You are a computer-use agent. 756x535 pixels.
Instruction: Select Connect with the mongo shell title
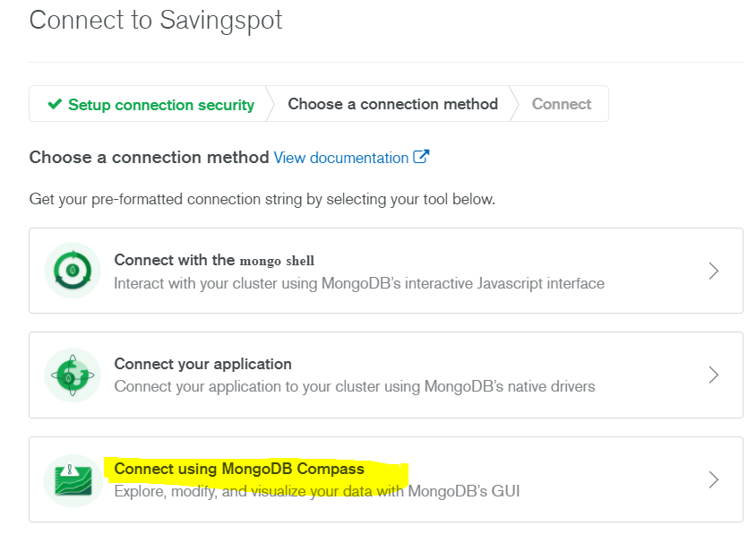tap(214, 260)
